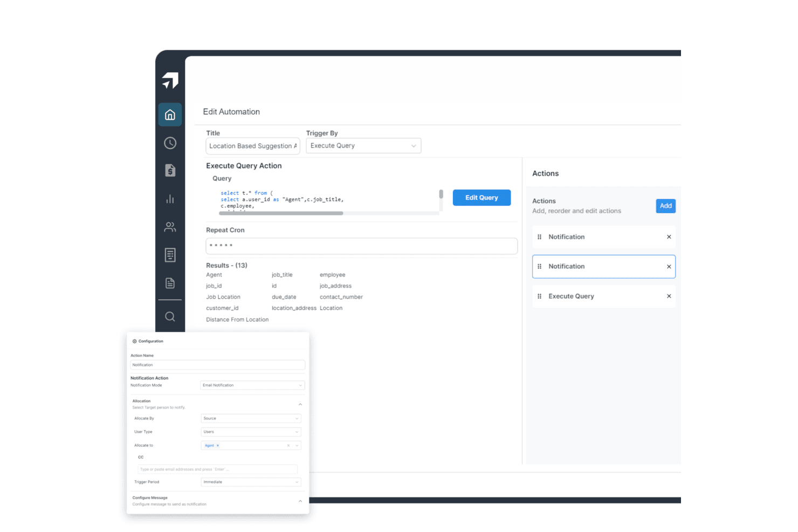Open the clock history icon in sidebar
Image resolution: width=798 pixels, height=532 pixels.
coord(170,143)
